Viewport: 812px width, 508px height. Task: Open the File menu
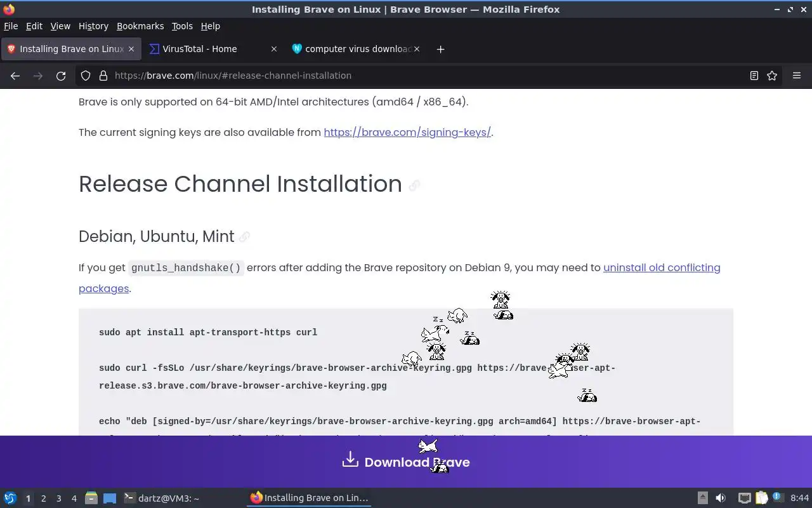(11, 26)
